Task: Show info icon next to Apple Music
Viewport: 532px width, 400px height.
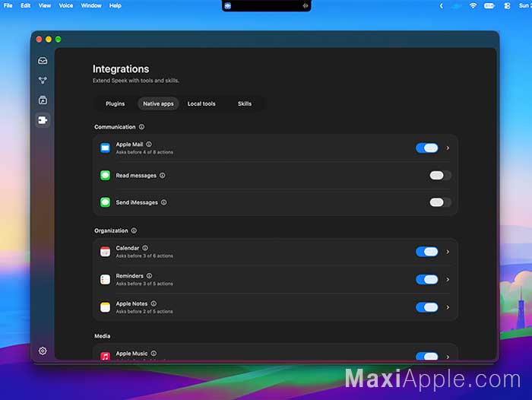Action: (x=154, y=354)
